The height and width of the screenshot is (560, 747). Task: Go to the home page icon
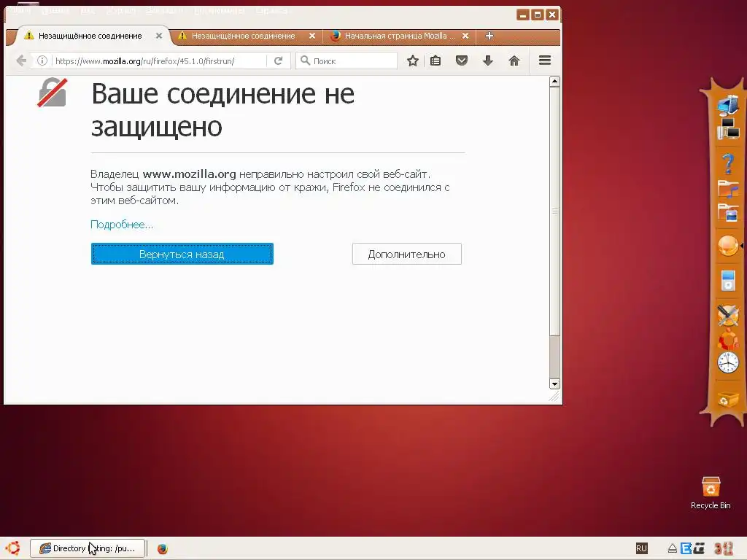tap(514, 61)
